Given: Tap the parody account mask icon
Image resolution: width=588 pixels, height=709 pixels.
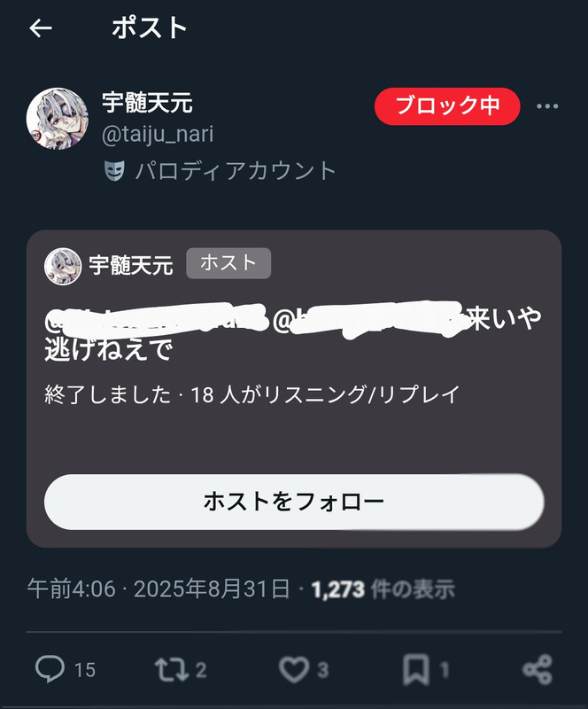Looking at the screenshot, I should (115, 171).
